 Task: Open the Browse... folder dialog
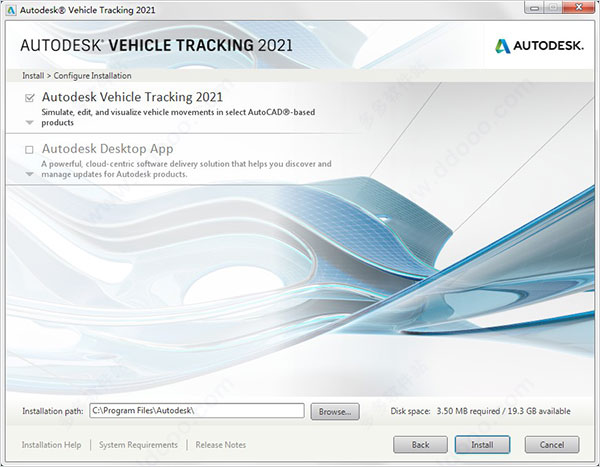click(x=335, y=411)
